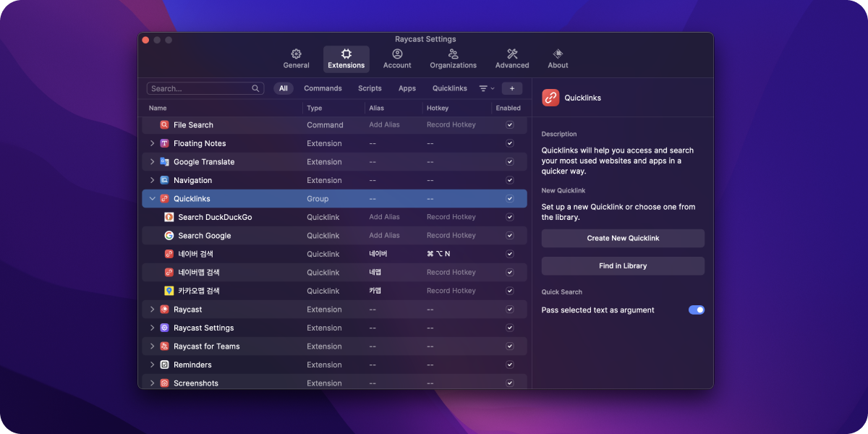Uncheck 네이버 검색 enabled checkbox
Image resolution: width=868 pixels, height=434 pixels.
coord(510,254)
